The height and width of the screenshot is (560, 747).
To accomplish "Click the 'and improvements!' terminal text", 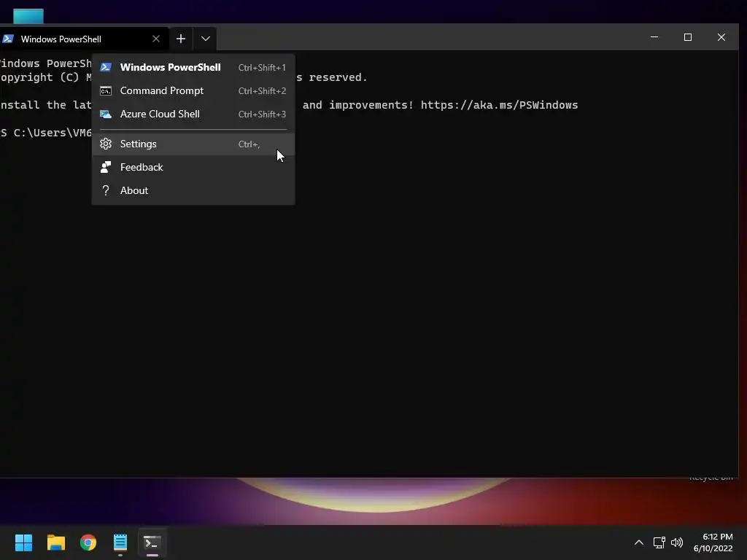I will pos(358,105).
